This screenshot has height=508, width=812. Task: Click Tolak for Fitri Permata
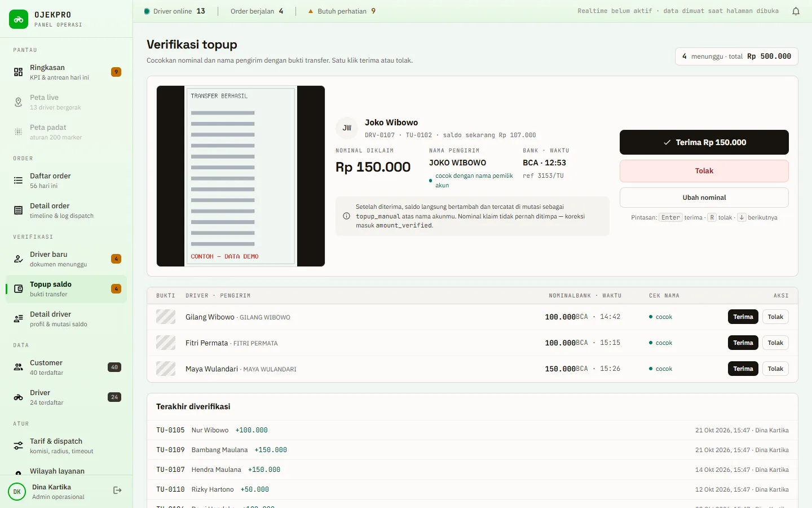[x=775, y=343]
